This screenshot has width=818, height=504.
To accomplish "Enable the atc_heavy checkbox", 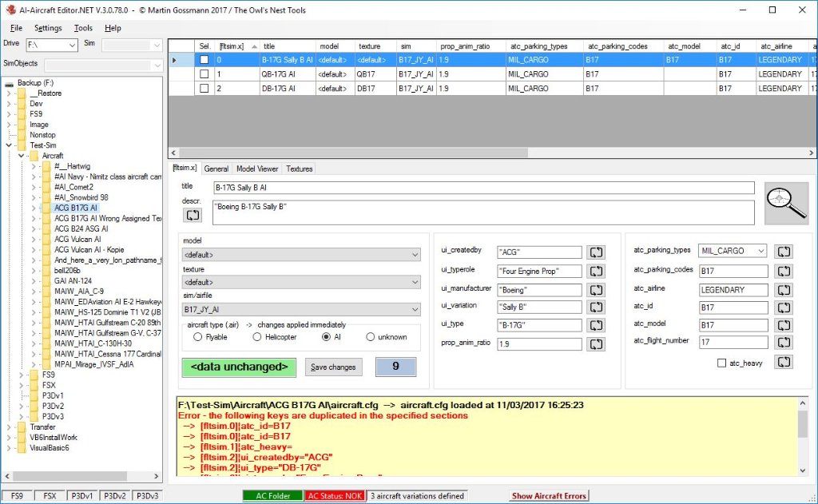I will (x=721, y=363).
